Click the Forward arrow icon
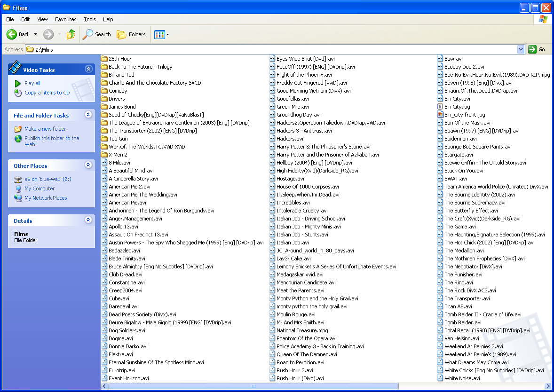Screen dimensions: 554x392 (48, 34)
